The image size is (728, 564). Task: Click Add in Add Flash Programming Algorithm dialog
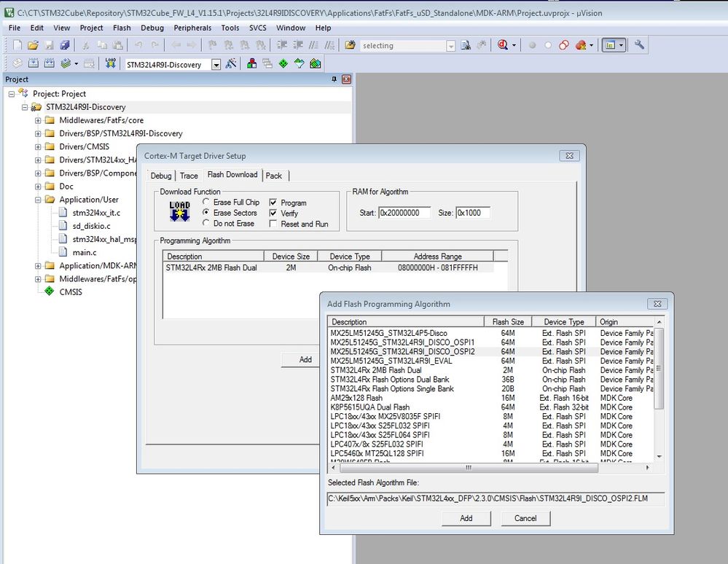click(x=466, y=518)
